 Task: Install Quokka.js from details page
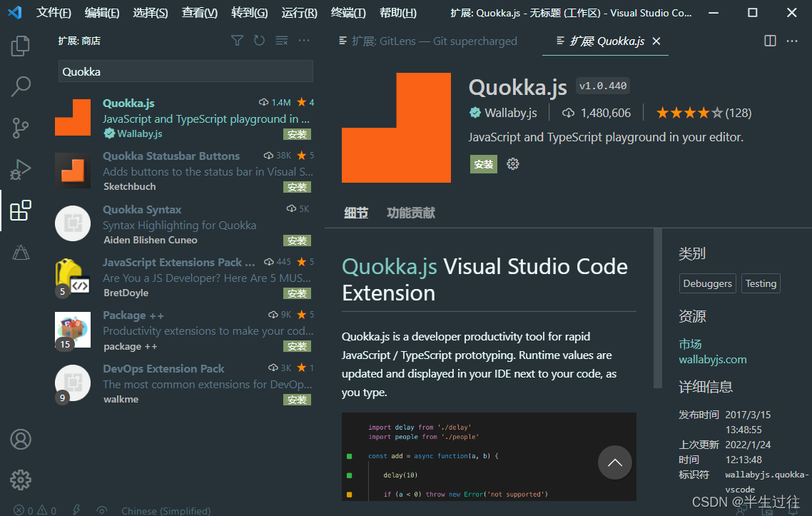[x=484, y=164]
